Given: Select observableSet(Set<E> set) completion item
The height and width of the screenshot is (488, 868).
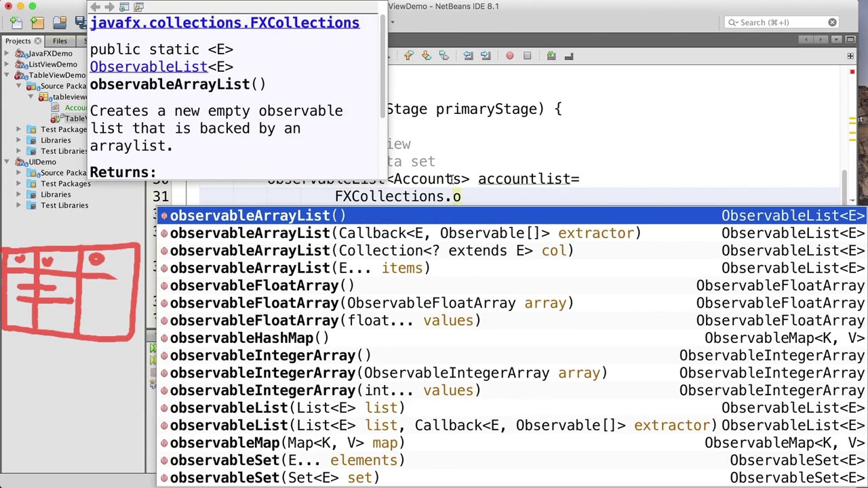Looking at the screenshot, I should (511, 478).
